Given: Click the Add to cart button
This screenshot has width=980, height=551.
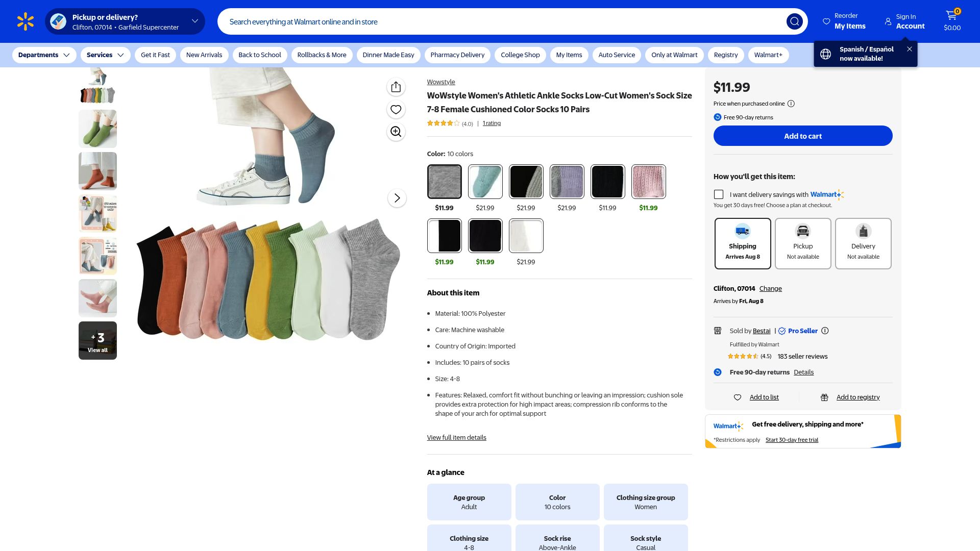Looking at the screenshot, I should [803, 136].
